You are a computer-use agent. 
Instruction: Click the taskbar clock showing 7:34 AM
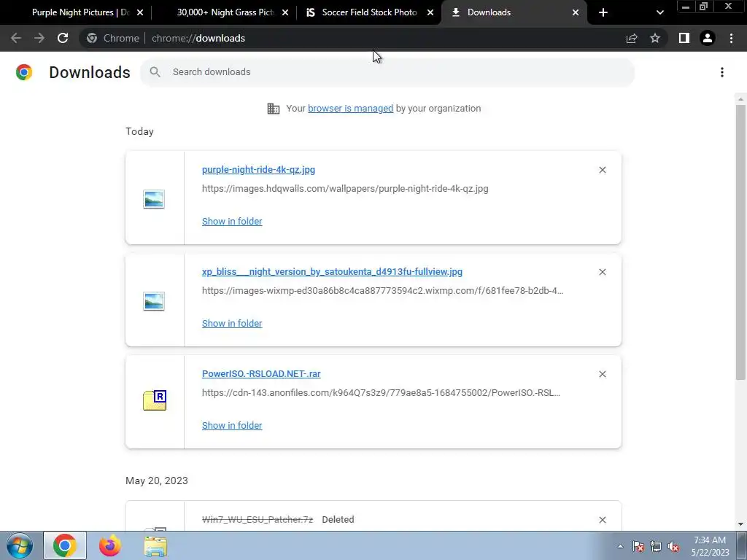(x=710, y=546)
